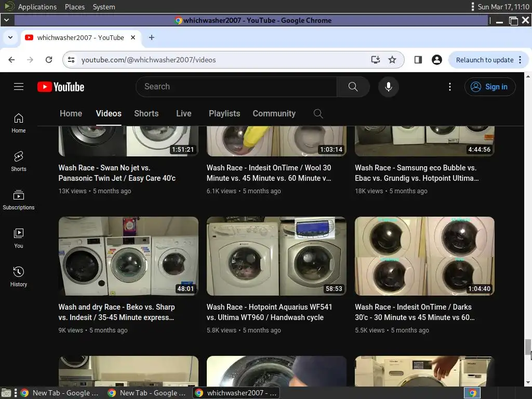Open the Playlists tab
Screen dimensions: 532x399
point(224,113)
